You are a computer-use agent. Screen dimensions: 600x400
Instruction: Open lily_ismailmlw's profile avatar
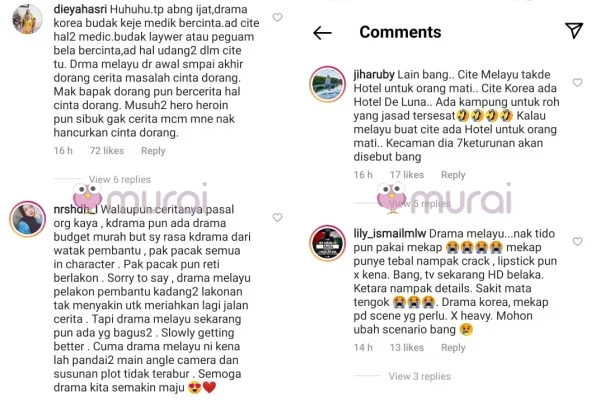tap(327, 243)
